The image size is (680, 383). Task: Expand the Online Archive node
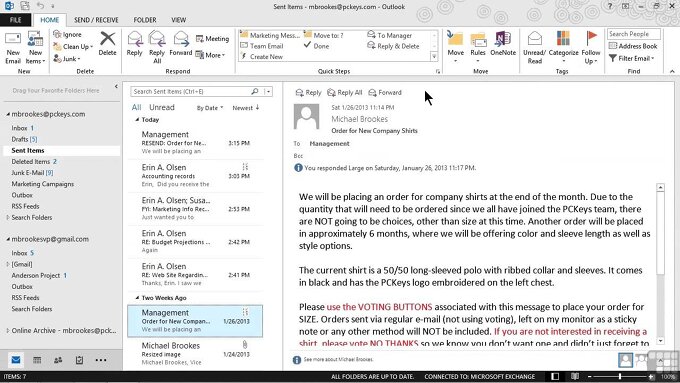pyautogui.click(x=7, y=331)
